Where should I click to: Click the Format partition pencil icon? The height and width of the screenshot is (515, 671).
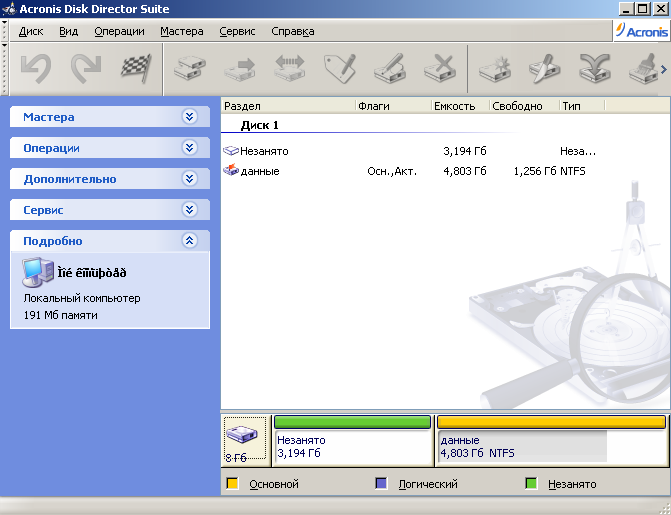390,68
